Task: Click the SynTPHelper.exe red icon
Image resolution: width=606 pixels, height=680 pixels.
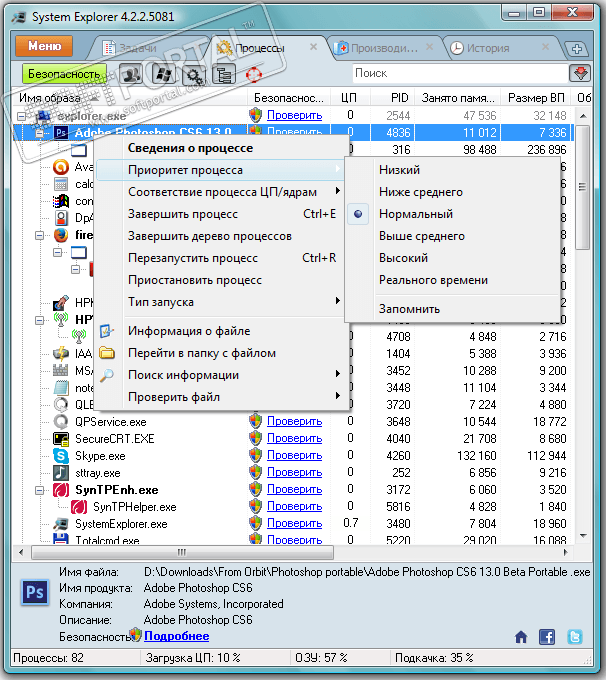Action: [x=79, y=507]
